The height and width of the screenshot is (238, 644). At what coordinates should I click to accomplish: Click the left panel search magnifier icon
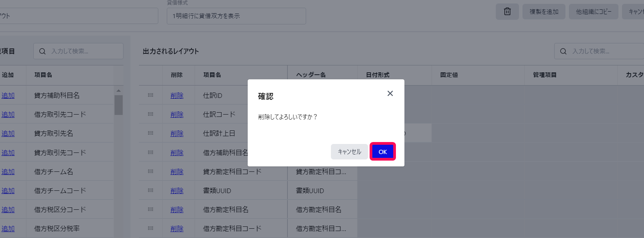(x=43, y=51)
